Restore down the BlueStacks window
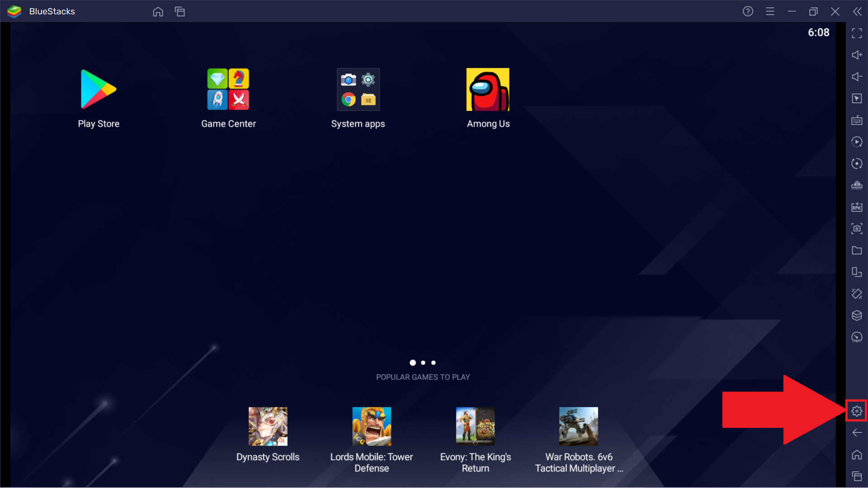This screenshot has height=488, width=868. (x=813, y=11)
